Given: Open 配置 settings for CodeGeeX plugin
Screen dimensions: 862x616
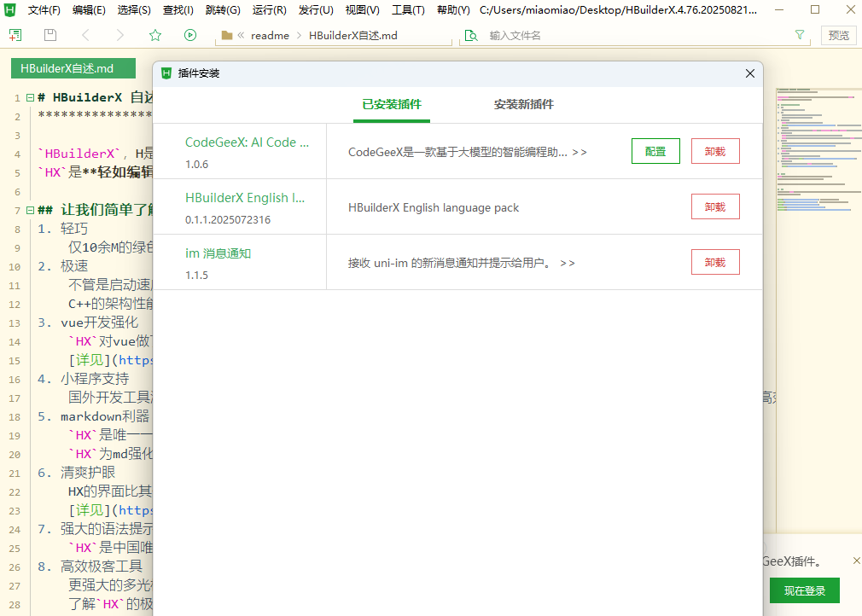Looking at the screenshot, I should 655,150.
